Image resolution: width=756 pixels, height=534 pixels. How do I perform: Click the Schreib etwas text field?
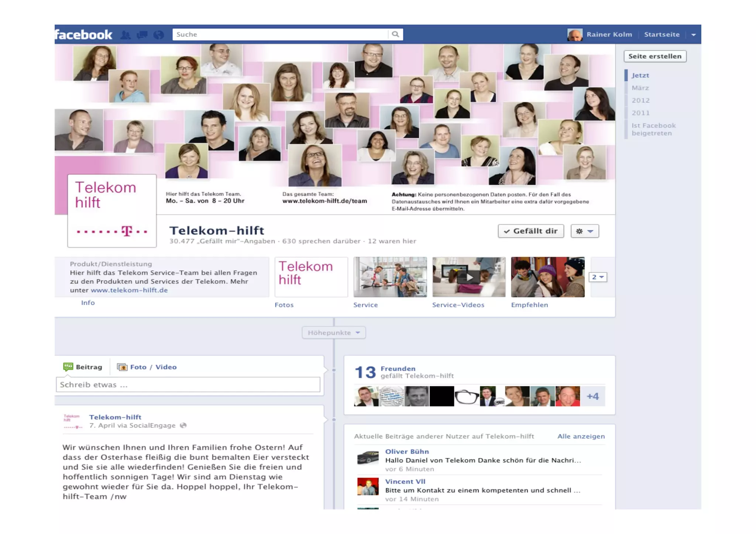[x=188, y=385]
